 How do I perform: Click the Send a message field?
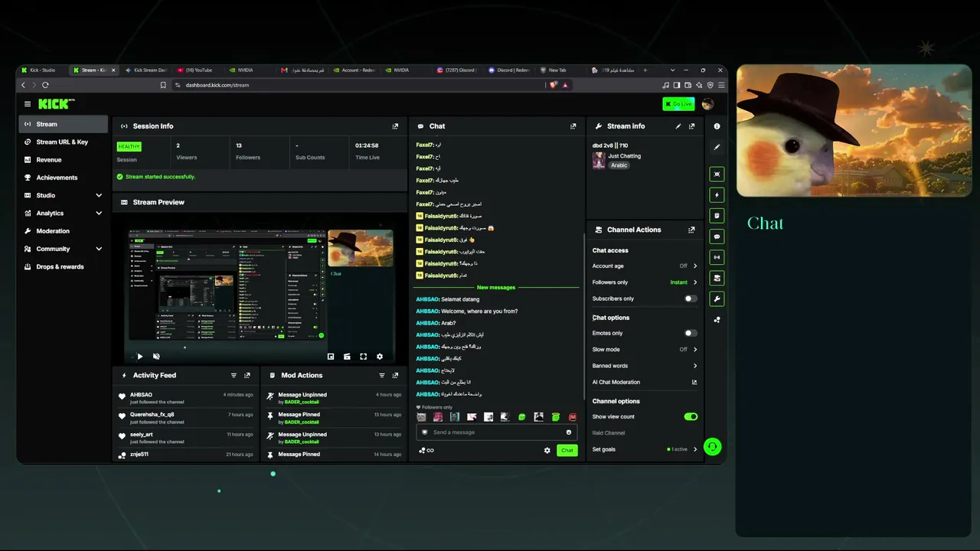point(495,432)
